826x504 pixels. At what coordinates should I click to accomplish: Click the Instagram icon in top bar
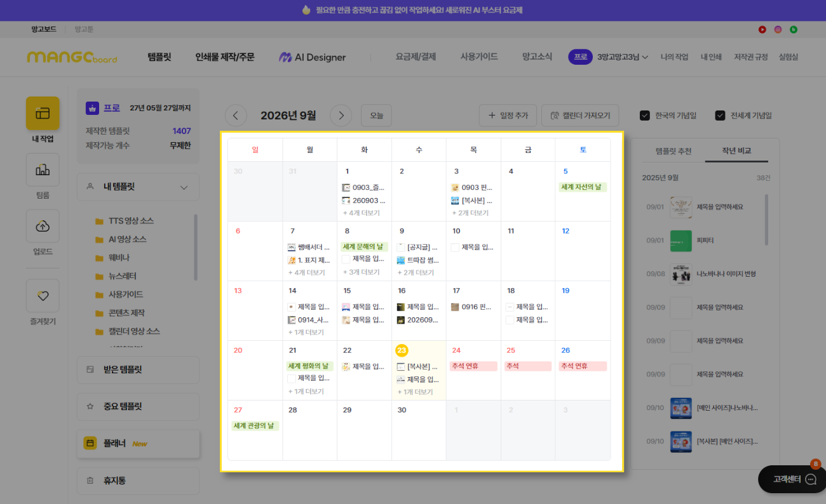[778, 29]
